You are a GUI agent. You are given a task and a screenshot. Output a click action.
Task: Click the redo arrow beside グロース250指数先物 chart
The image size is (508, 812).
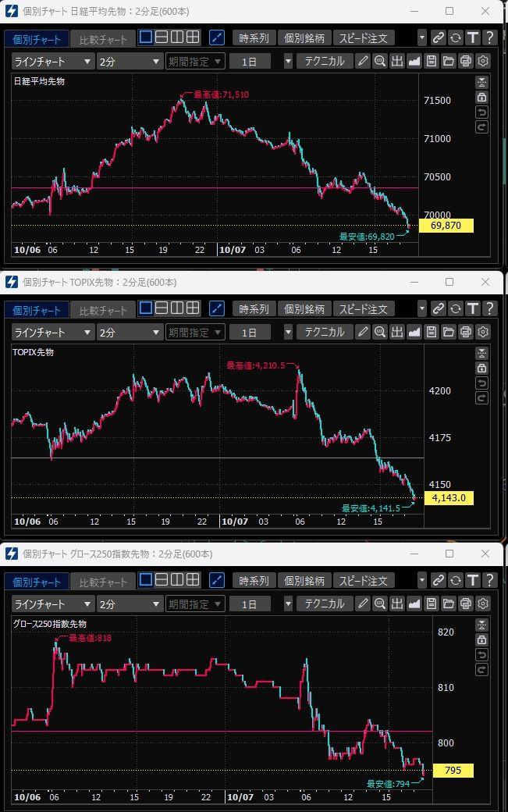coord(481,670)
